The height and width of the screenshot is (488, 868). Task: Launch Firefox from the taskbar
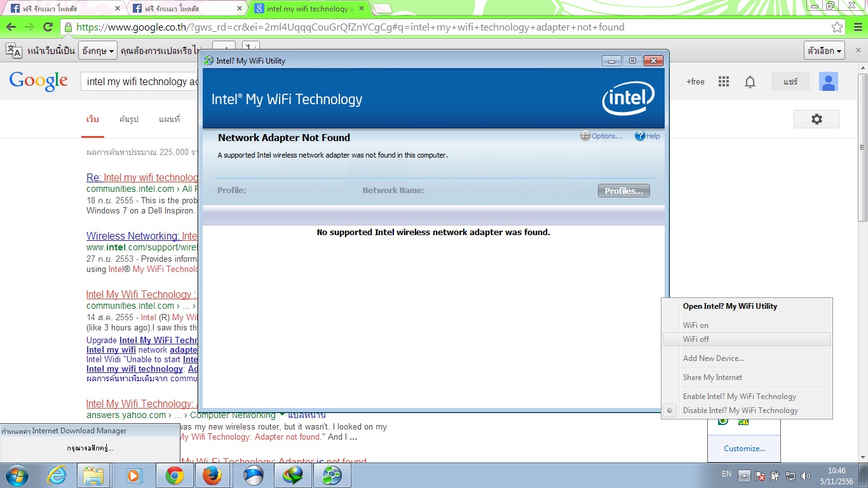212,475
